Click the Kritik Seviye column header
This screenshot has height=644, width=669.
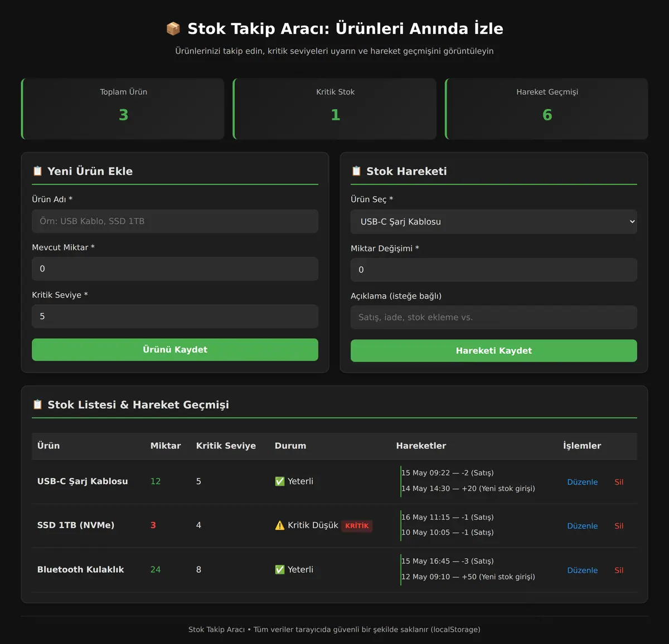click(226, 446)
